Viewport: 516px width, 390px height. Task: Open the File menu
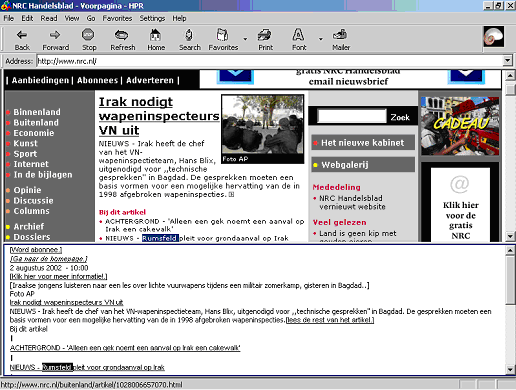[x=9, y=18]
